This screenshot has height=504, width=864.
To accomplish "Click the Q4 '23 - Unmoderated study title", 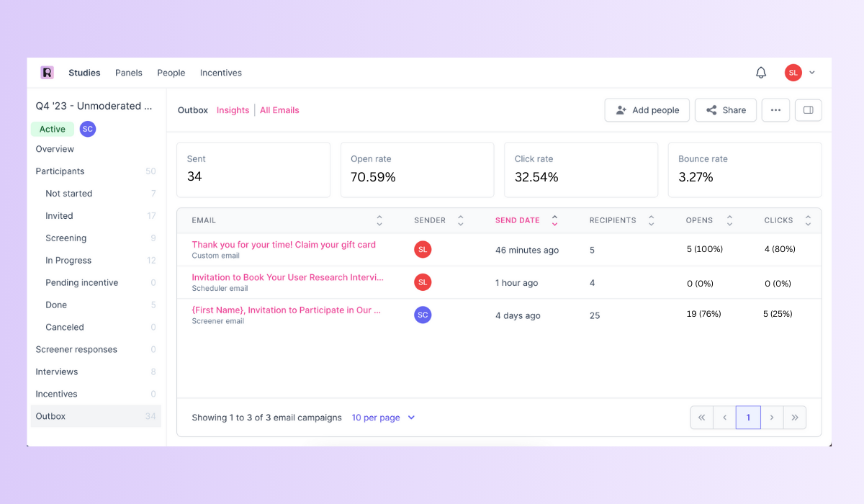I will tap(94, 106).
